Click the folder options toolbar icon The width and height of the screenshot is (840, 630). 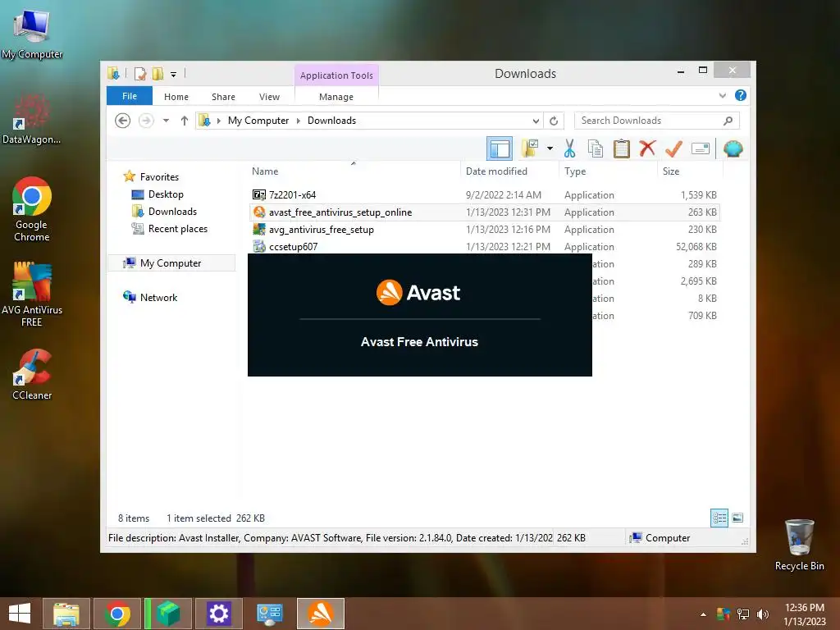[530, 148]
